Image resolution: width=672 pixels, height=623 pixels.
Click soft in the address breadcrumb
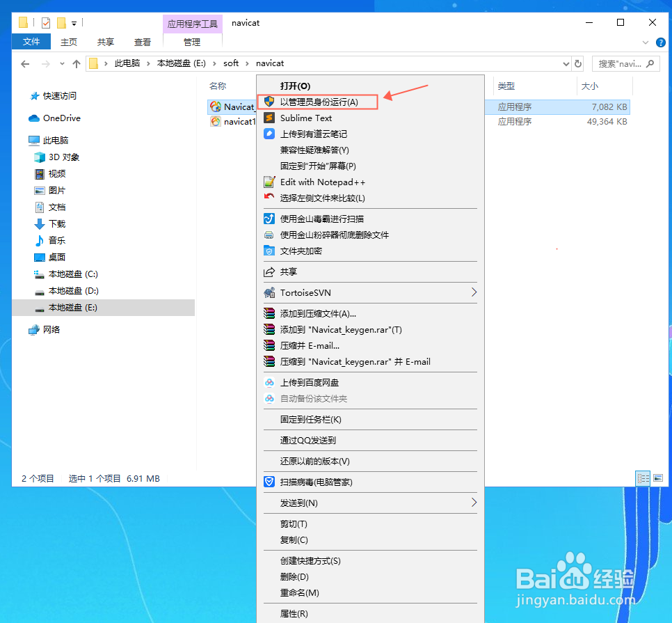(x=231, y=63)
